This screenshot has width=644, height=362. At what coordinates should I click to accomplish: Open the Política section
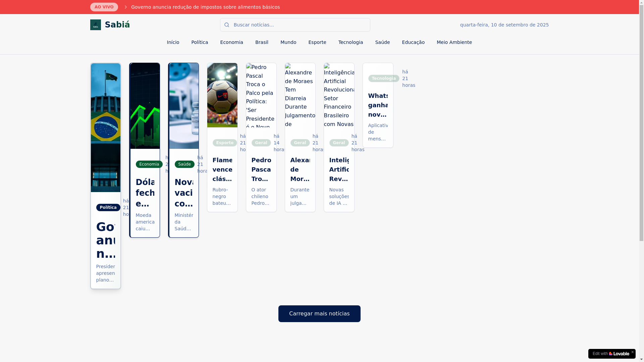click(200, 42)
